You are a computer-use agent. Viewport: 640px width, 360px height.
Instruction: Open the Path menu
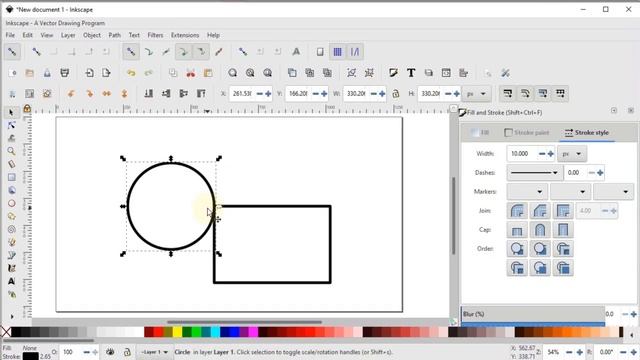(x=115, y=35)
